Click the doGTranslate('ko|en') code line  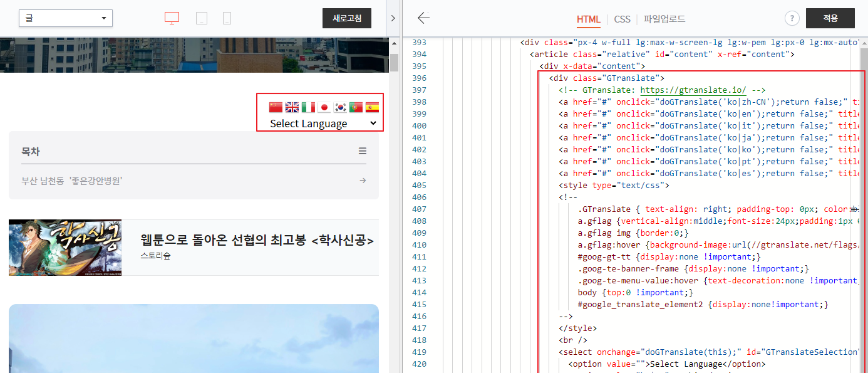[709, 114]
